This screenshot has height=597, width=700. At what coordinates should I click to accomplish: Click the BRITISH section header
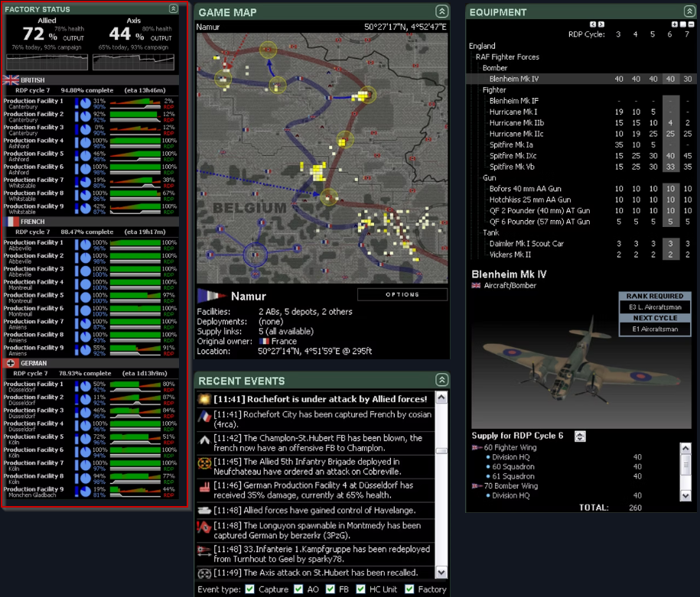coord(91,79)
